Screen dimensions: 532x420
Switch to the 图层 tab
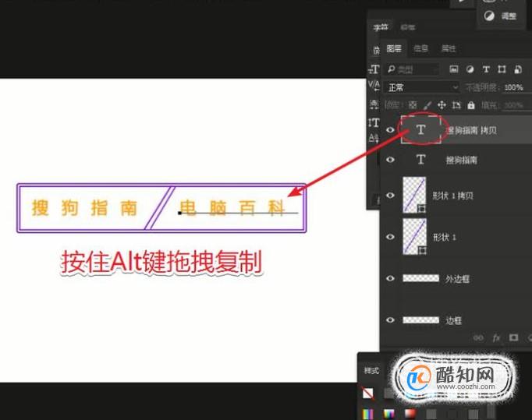(394, 49)
